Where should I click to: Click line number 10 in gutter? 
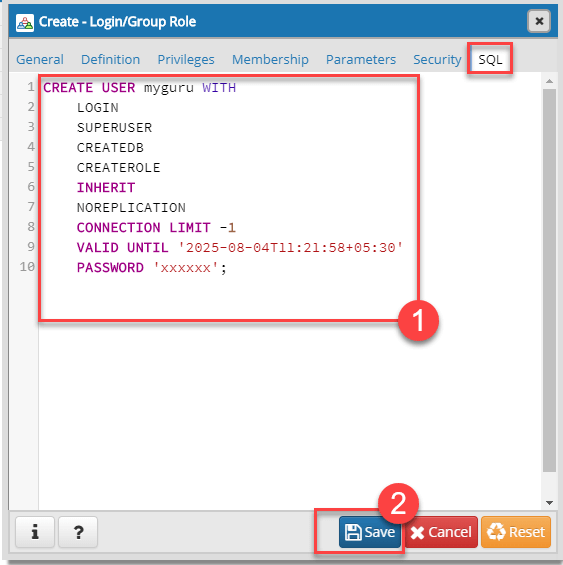point(27,267)
